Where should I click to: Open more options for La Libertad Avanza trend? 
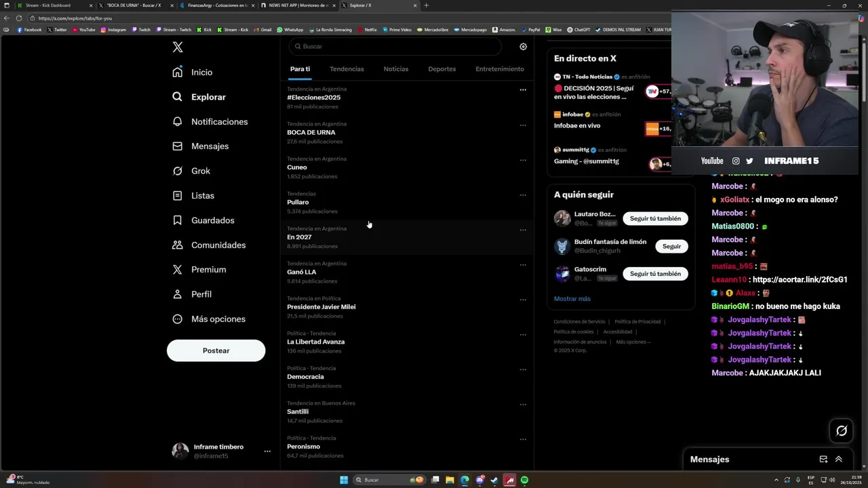point(523,334)
